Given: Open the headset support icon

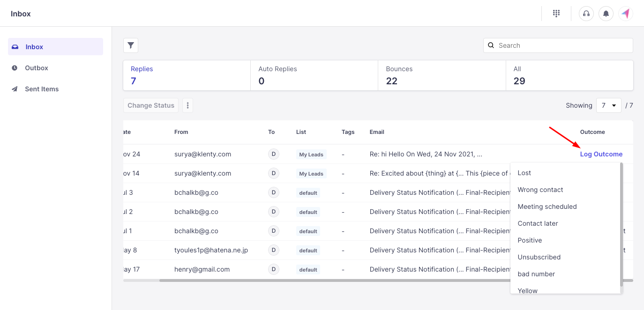Looking at the screenshot, I should point(586,14).
